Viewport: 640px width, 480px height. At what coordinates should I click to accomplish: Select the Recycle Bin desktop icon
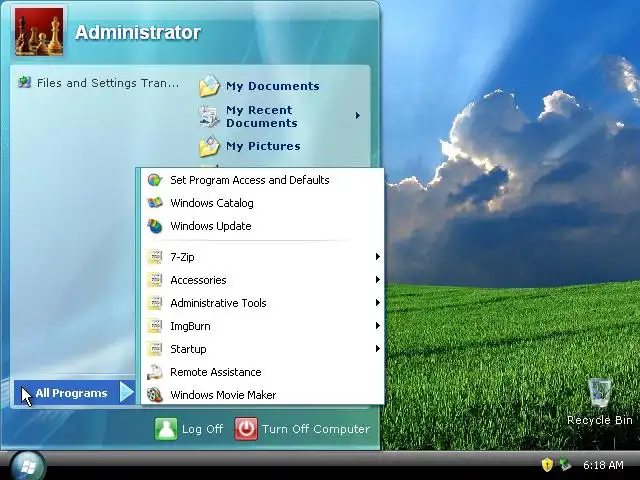tap(600, 393)
